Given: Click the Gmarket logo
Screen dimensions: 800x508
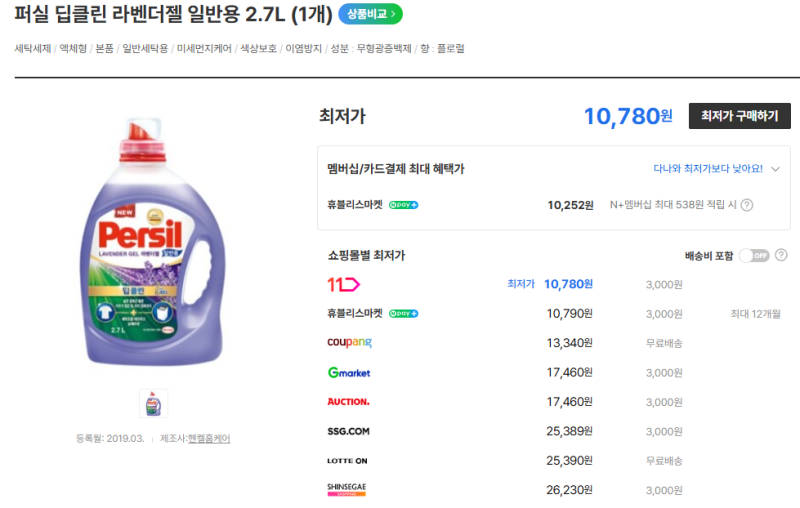Looking at the screenshot, I should coord(349,373).
